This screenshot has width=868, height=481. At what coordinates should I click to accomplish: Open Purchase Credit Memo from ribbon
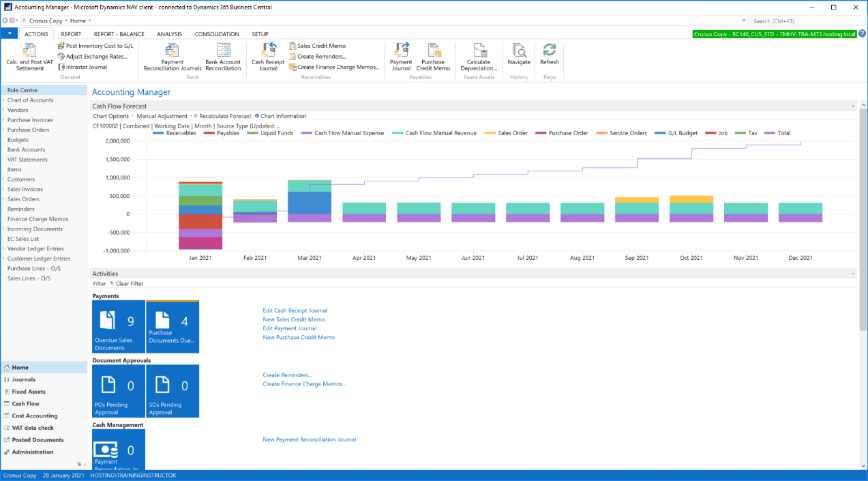(433, 57)
